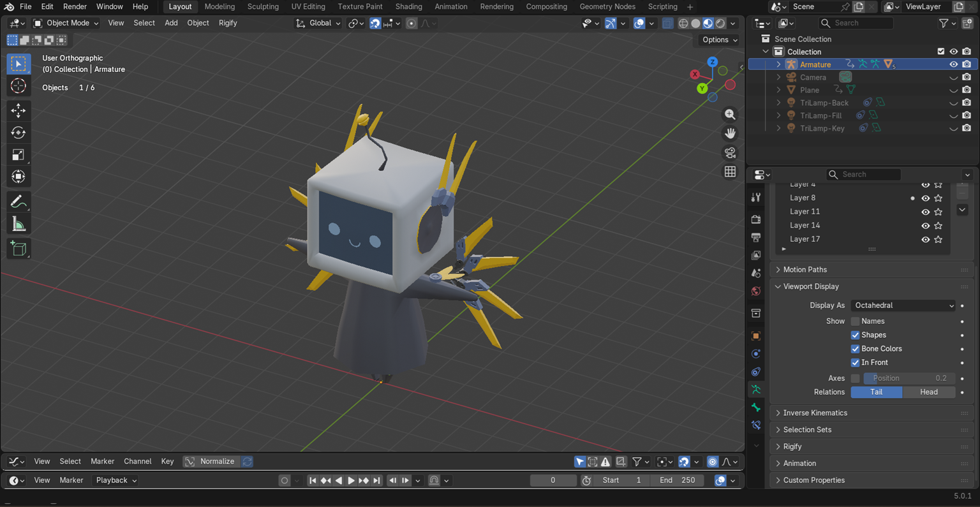
Task: Open the Render menu
Action: [x=75, y=6]
